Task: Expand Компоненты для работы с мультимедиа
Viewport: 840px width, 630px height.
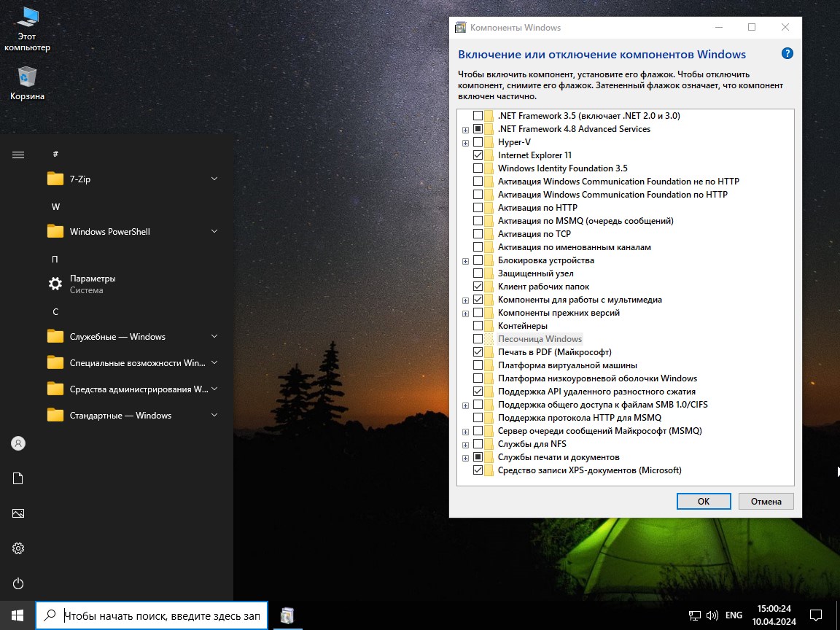Action: (465, 300)
